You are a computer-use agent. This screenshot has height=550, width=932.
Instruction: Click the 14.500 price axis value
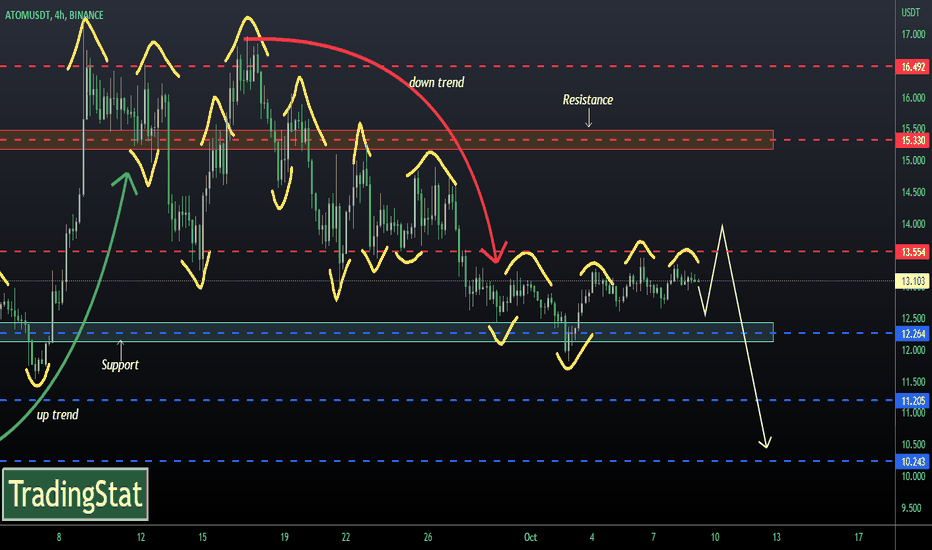point(913,192)
